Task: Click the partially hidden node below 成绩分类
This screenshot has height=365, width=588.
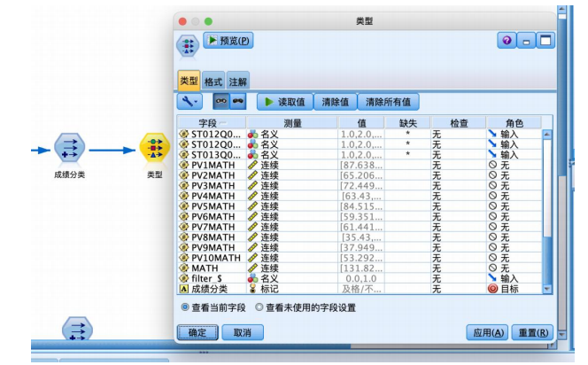Action: point(77,329)
